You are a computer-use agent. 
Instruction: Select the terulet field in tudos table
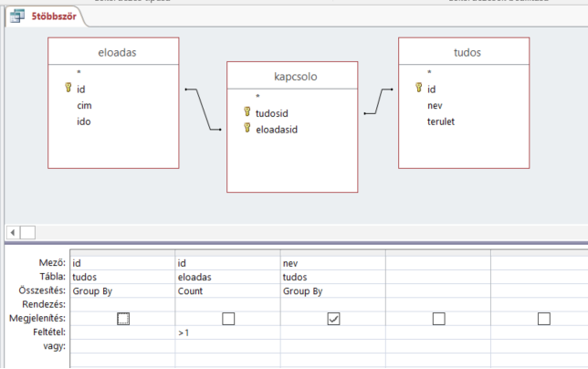click(441, 121)
